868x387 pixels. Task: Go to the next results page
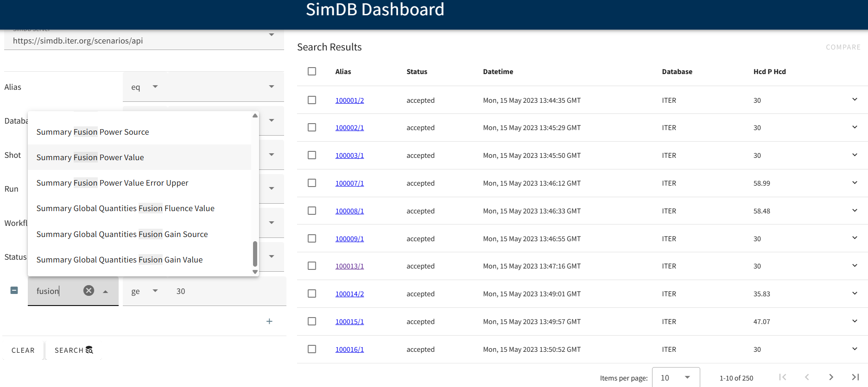click(831, 377)
